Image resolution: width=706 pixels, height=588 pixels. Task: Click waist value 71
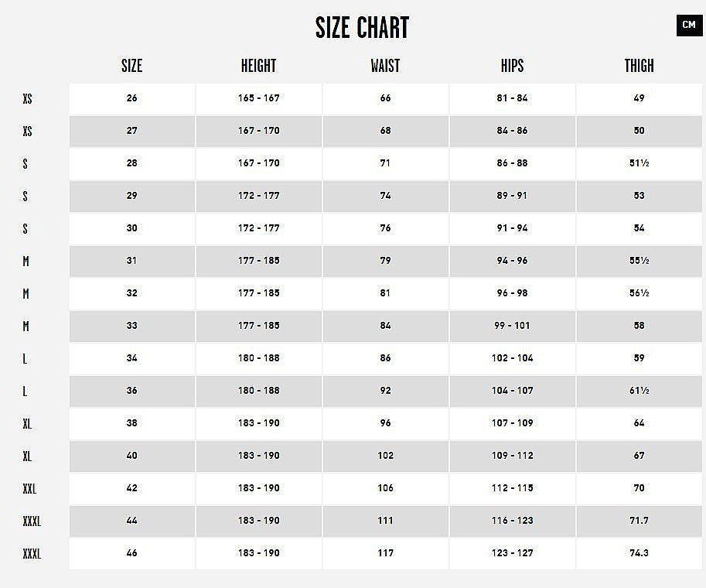pos(385,163)
